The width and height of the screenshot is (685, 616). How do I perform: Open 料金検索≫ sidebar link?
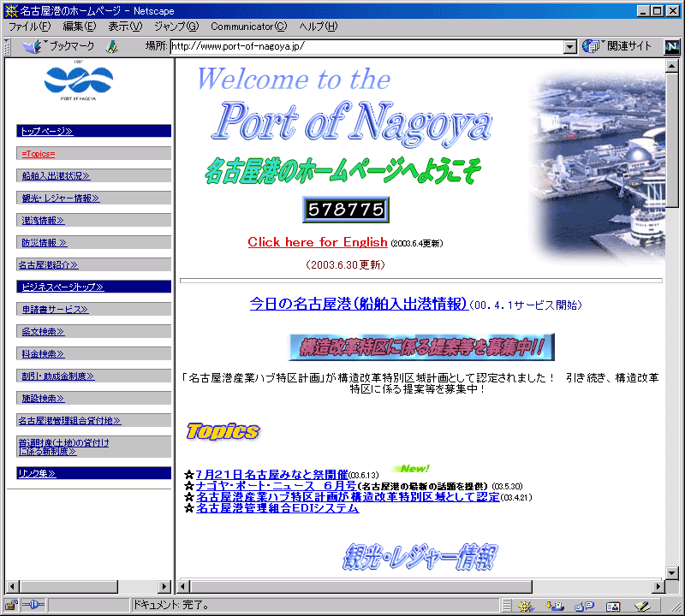(x=44, y=354)
